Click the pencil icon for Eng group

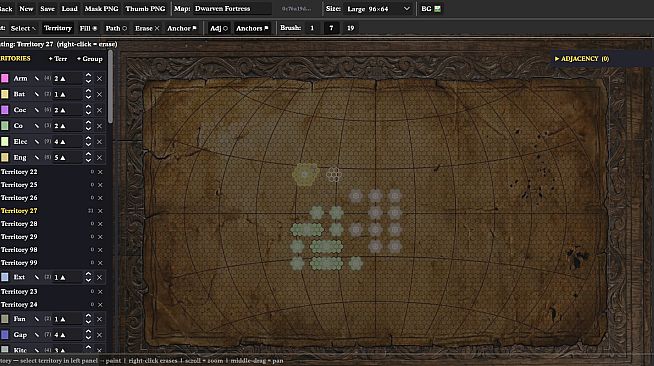click(37, 158)
